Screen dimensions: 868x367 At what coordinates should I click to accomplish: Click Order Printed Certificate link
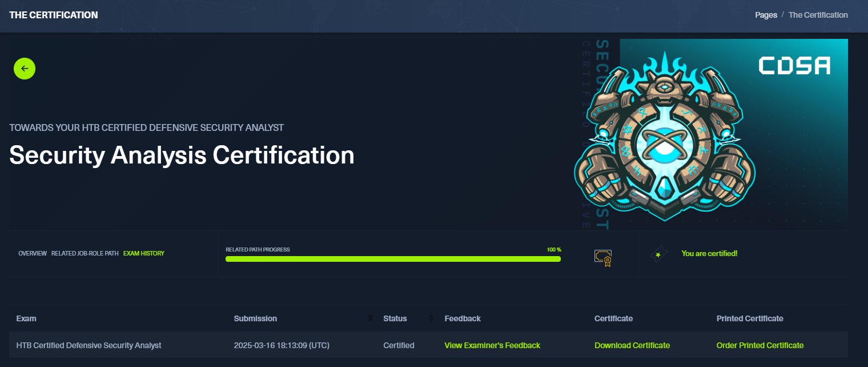click(760, 345)
